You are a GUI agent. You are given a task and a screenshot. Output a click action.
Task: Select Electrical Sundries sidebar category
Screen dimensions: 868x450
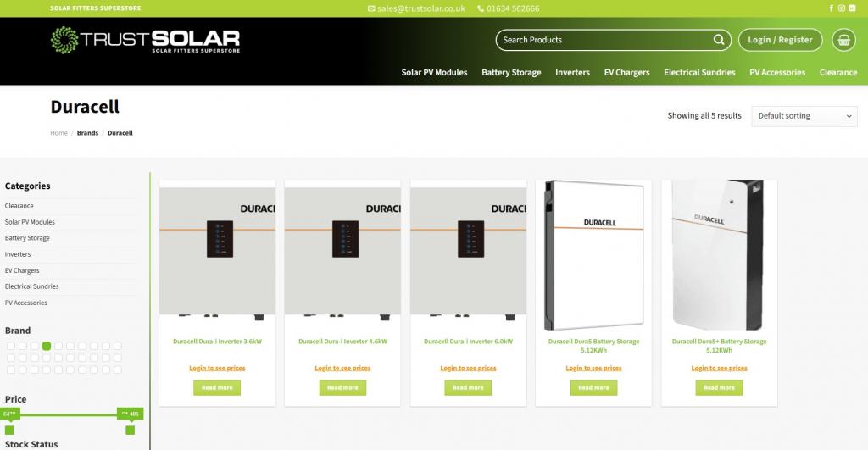(31, 286)
